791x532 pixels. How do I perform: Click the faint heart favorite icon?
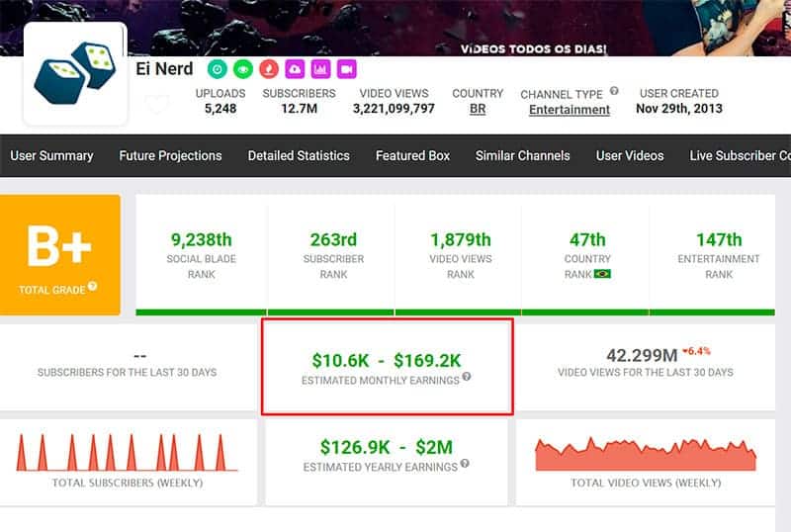[x=157, y=104]
